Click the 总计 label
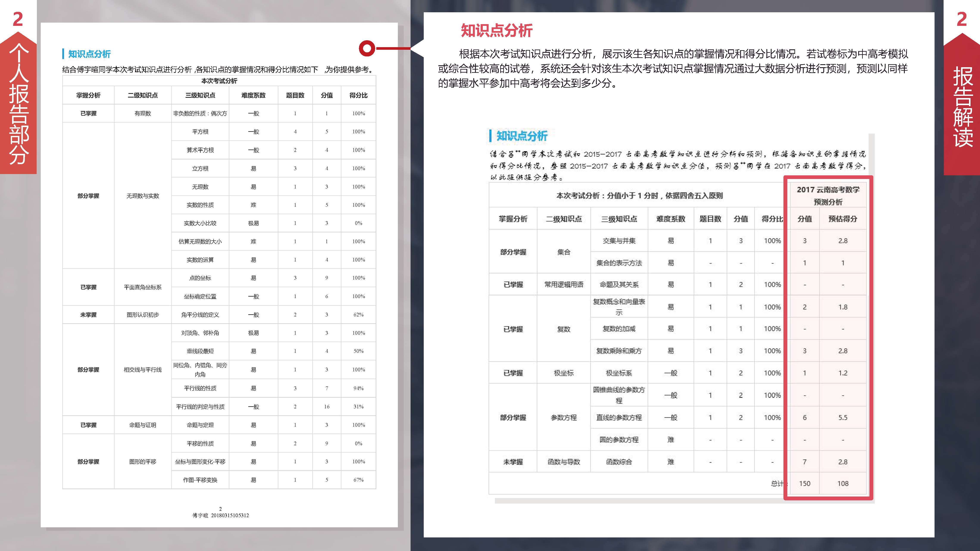This screenshot has width=980, height=551. [x=778, y=484]
